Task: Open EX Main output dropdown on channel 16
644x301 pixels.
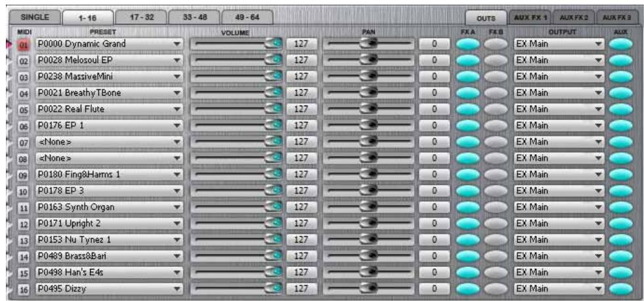Action: click(559, 289)
